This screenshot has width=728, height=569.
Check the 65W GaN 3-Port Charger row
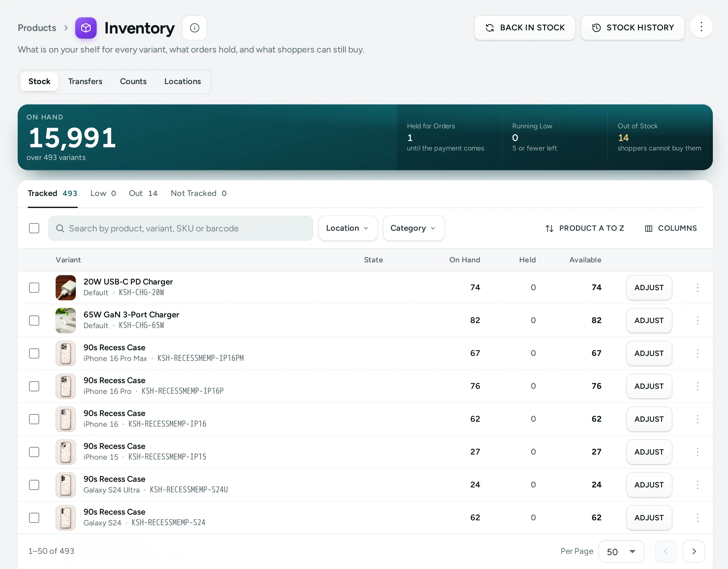click(x=34, y=321)
